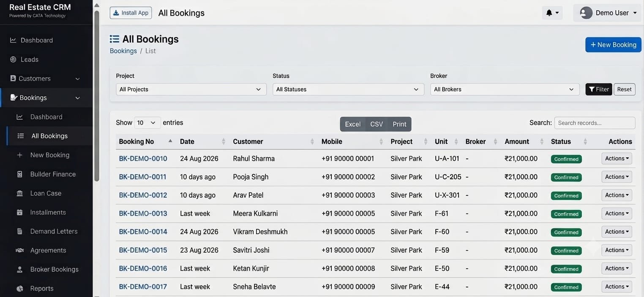Click customer name Vikram Deshmukh

[260, 232]
